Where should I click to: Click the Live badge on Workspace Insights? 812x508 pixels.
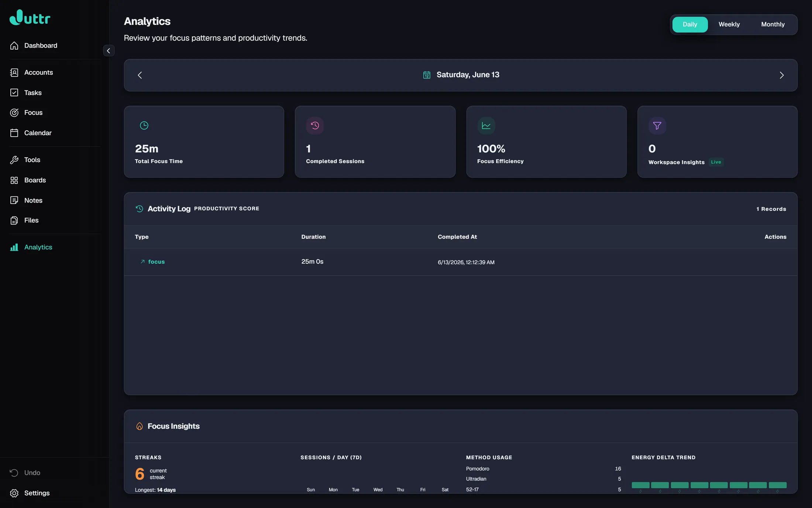click(716, 162)
